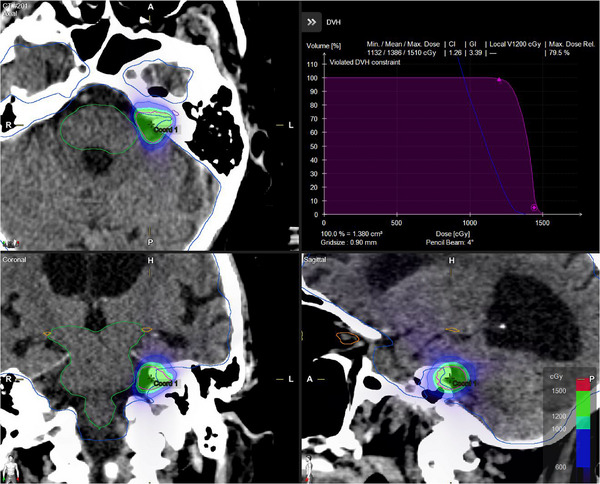Click the DVH panel title

(x=333, y=23)
